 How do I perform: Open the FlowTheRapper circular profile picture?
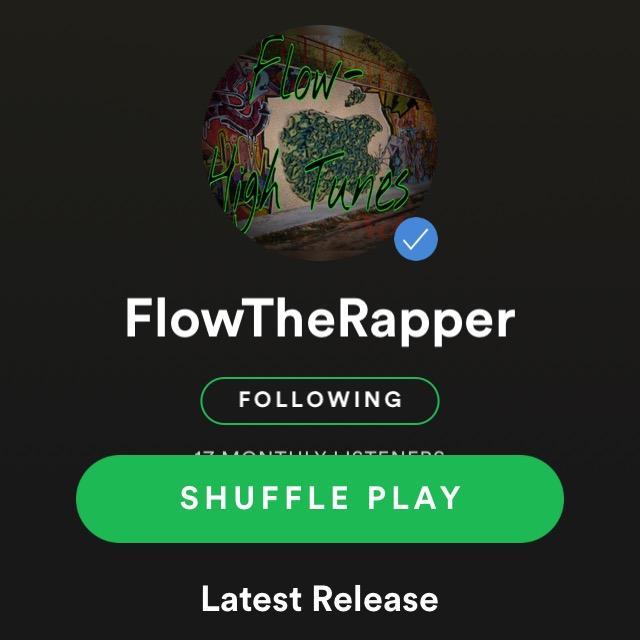pos(320,143)
